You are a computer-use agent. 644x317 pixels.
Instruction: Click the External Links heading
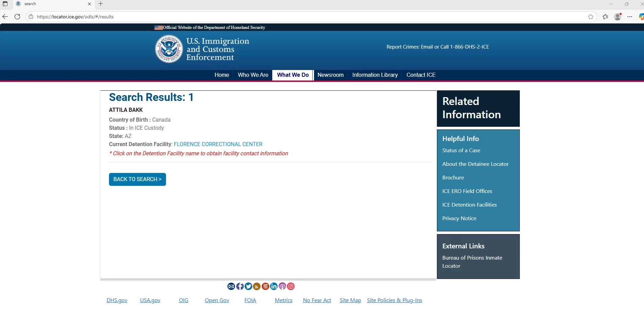click(463, 246)
